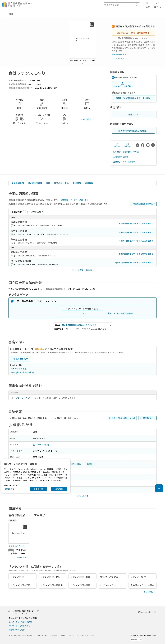Click 典拠 authority button beside 00156161
Image resolution: width=165 pixels, height=644 pixels.
[x=90, y=464]
